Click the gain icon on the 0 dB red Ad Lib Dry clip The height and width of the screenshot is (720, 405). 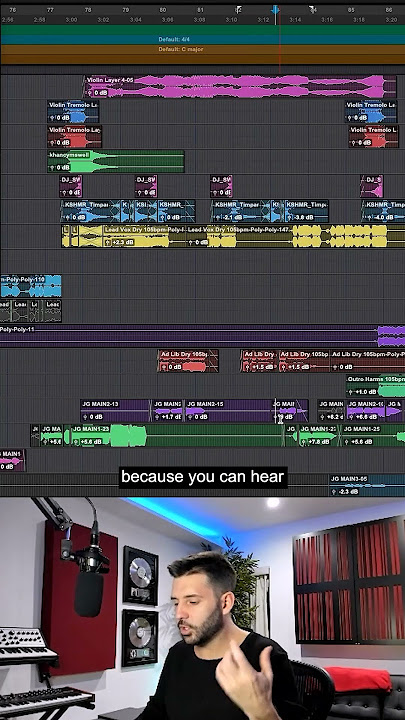[163, 367]
